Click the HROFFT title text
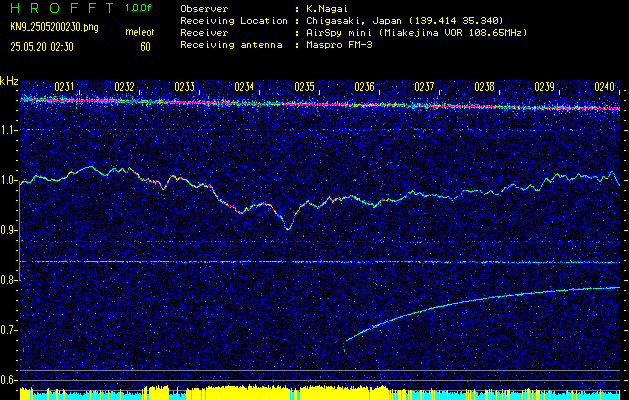 [62, 8]
